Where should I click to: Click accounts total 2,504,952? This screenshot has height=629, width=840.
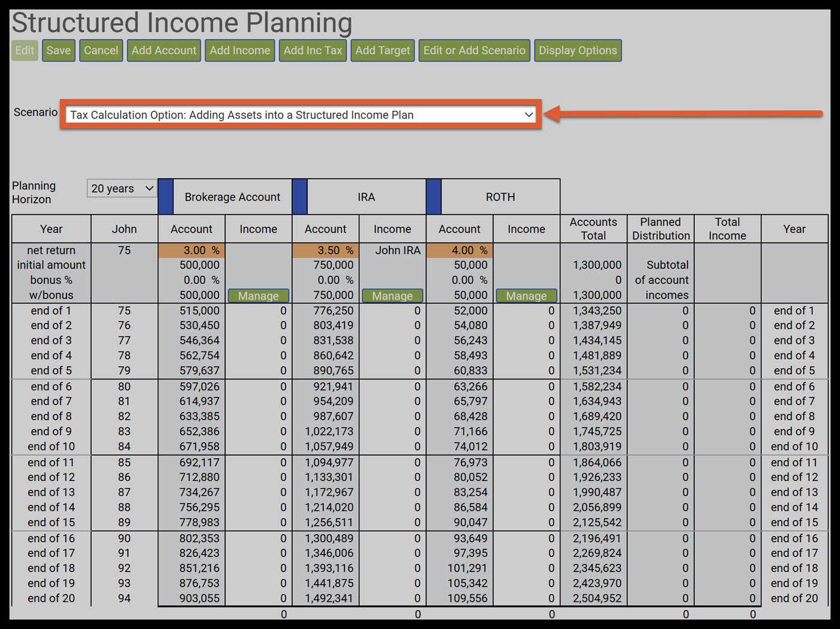point(597,598)
